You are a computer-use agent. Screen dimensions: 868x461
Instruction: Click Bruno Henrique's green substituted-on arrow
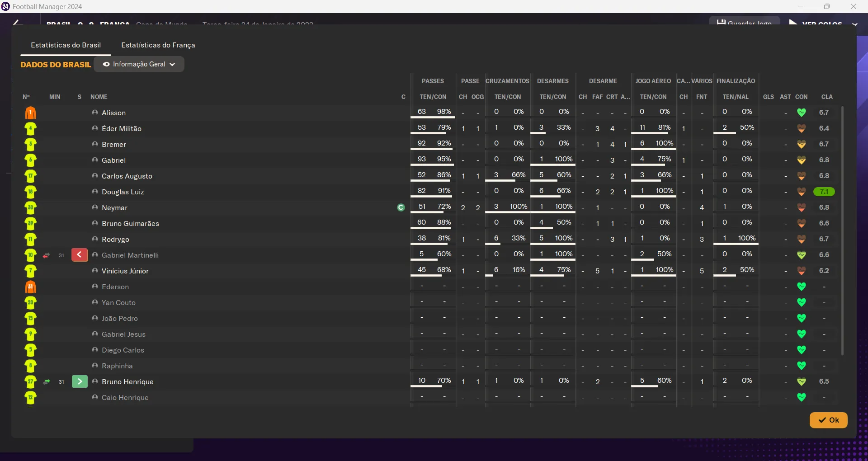pyautogui.click(x=80, y=381)
